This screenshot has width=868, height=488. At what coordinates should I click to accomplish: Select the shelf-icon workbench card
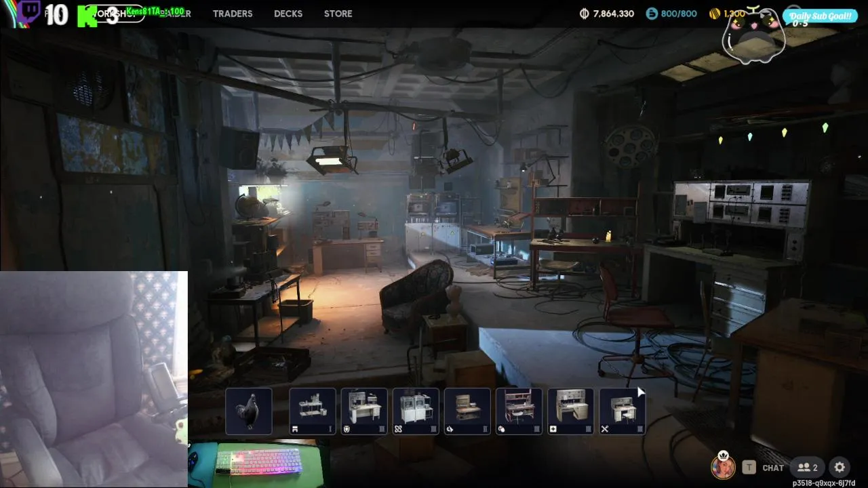coord(313,411)
